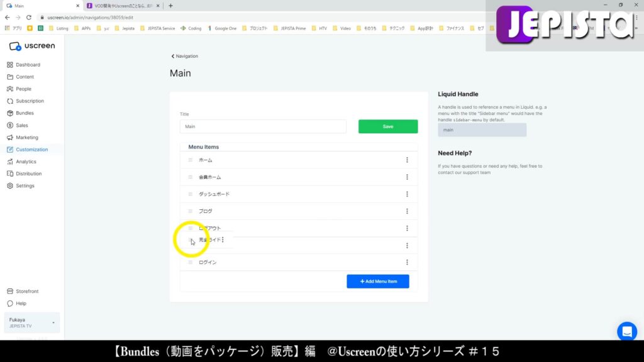644x362 pixels.
Task: Open the Dashboard sidebar item
Action: [23, 65]
